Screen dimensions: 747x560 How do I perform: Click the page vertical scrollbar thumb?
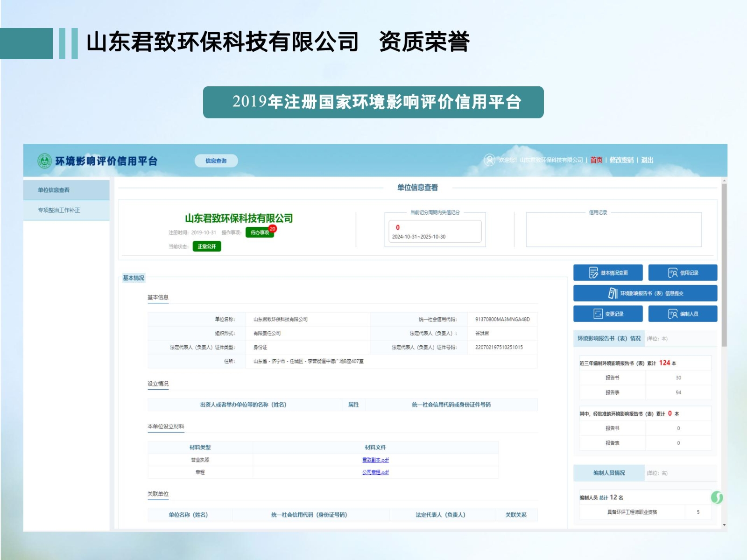724,265
